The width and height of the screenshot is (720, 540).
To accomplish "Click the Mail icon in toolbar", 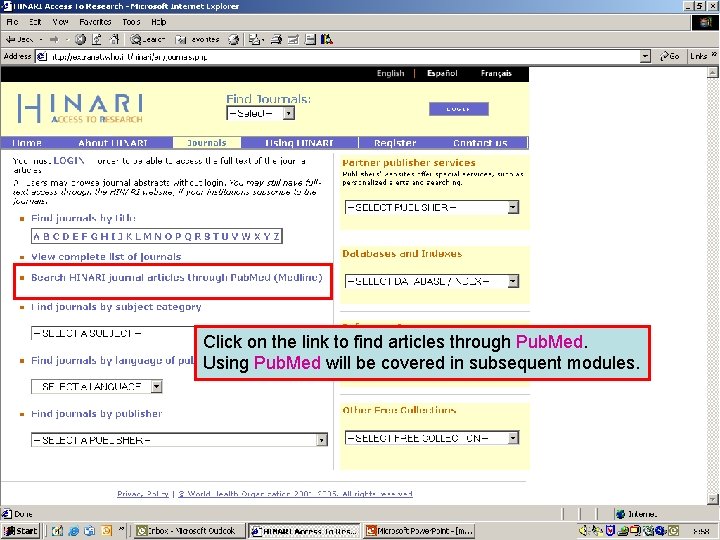I will click(256, 39).
